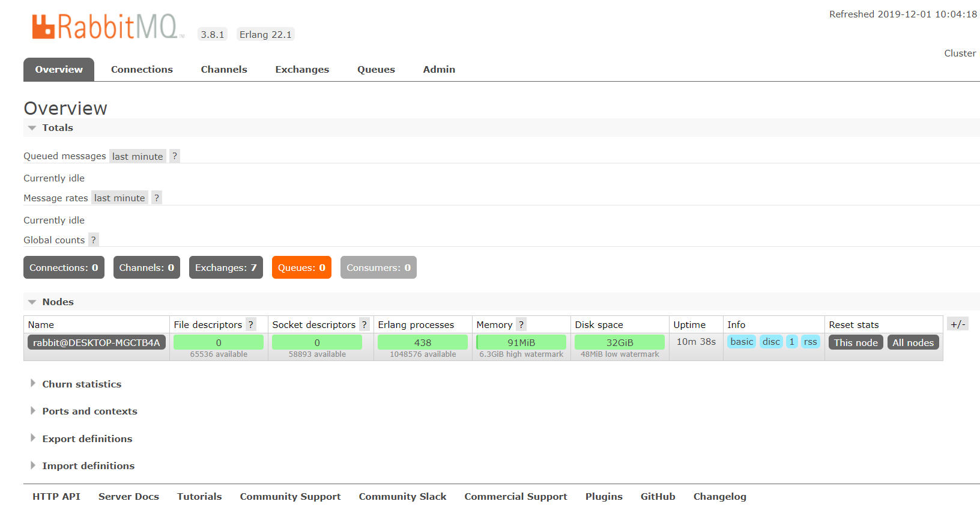Click the disc info tag
This screenshot has height=513, width=980.
point(771,342)
